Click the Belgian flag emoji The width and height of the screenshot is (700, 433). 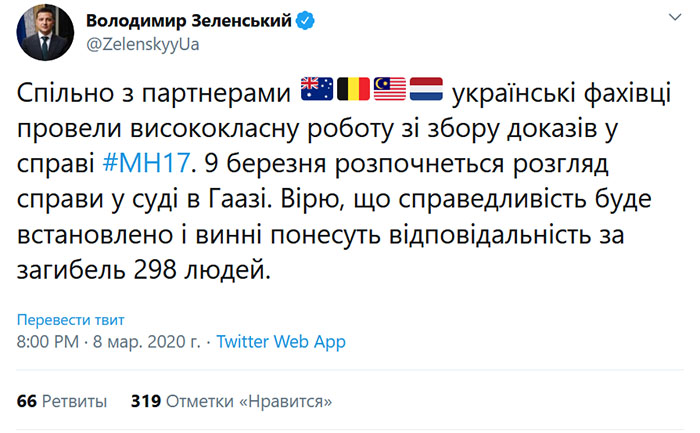353,93
